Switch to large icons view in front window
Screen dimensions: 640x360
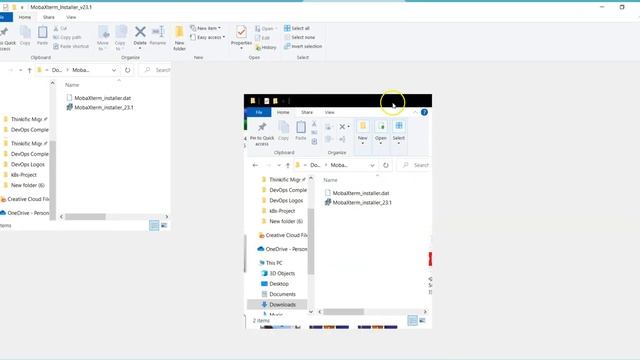click(422, 320)
